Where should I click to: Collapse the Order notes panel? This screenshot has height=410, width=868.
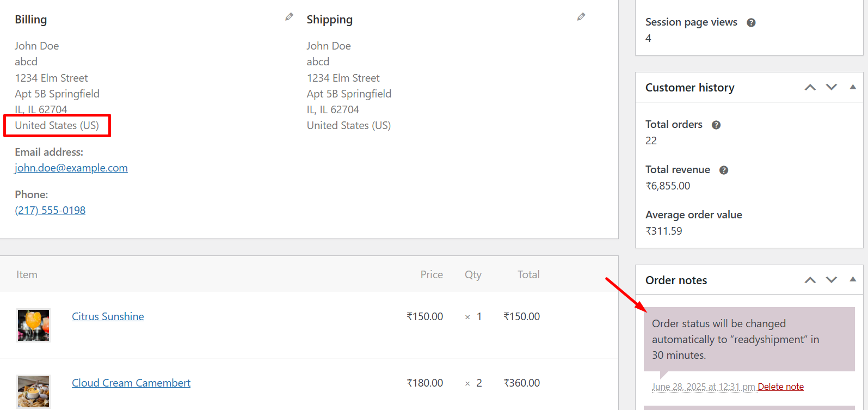point(853,280)
